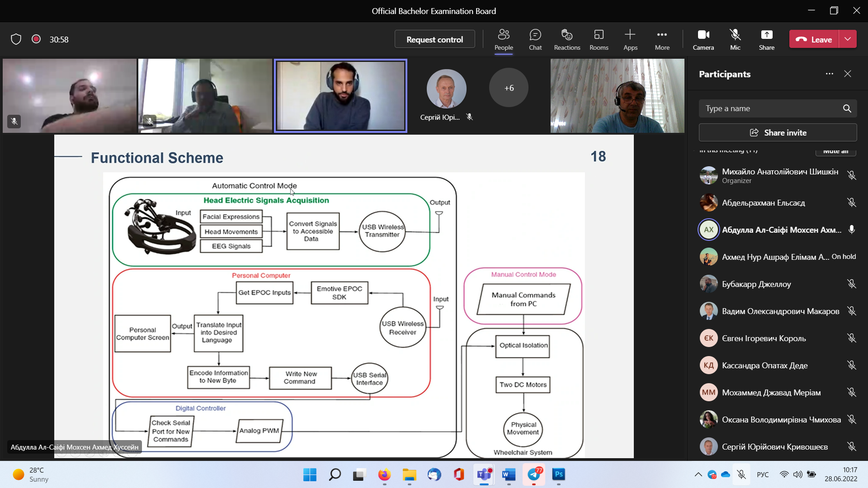Toggle the Camera on

[703, 39]
